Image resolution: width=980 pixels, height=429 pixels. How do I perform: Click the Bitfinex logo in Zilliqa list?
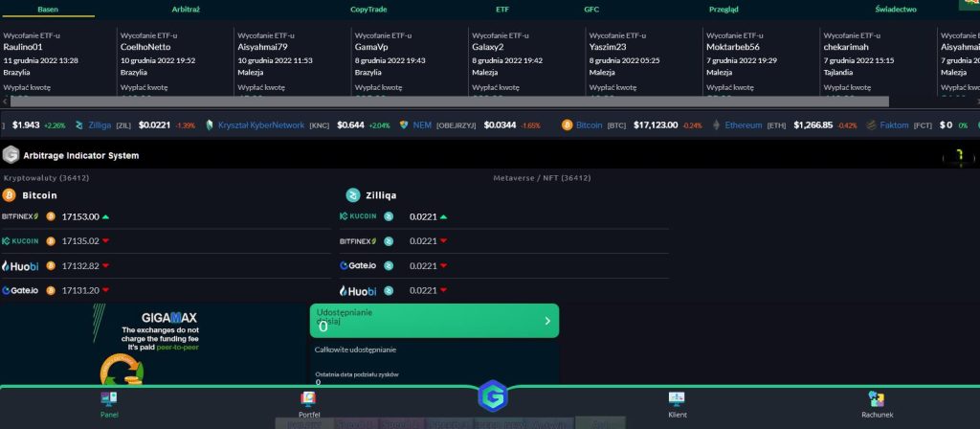(x=358, y=240)
